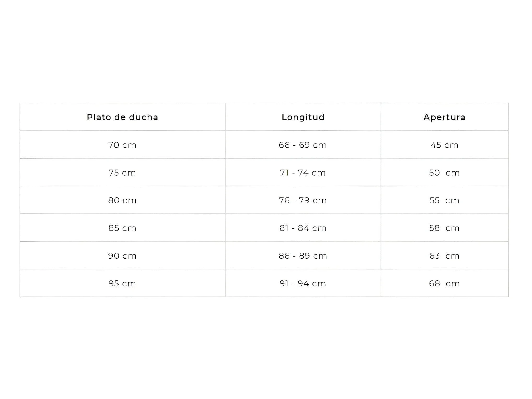Select the 45 cm opening value

(444, 145)
